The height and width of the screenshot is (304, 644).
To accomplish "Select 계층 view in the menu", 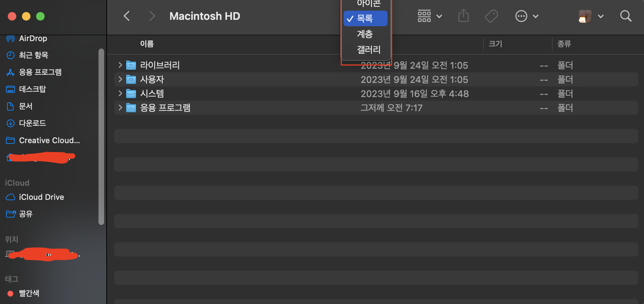I will tap(365, 34).
